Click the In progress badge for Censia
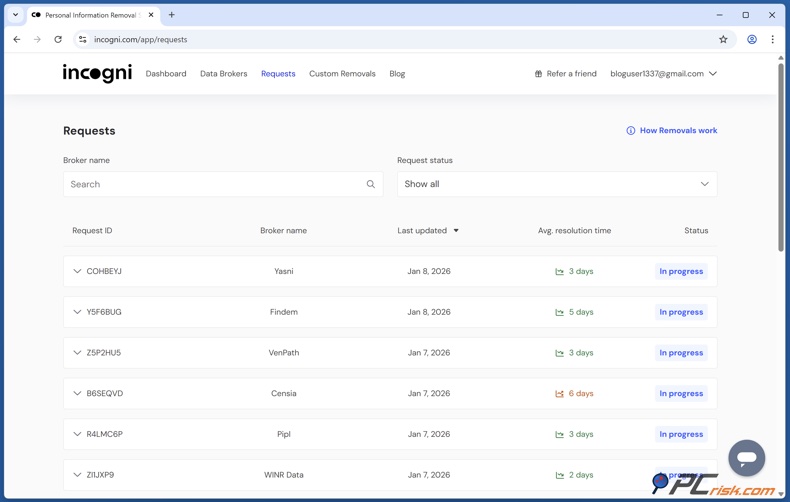The width and height of the screenshot is (790, 502). [x=681, y=394]
